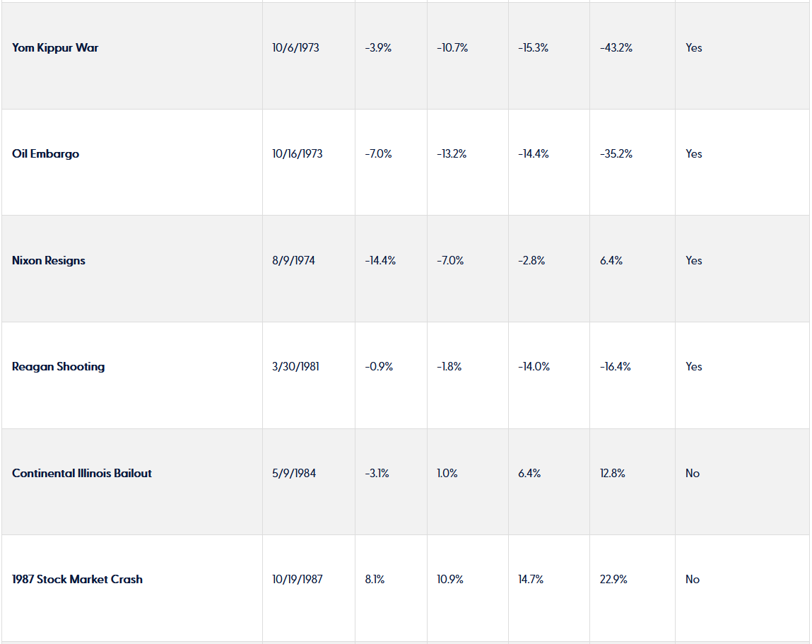The image size is (812, 644).
Task: Select the 22.9% return value
Action: [613, 580]
